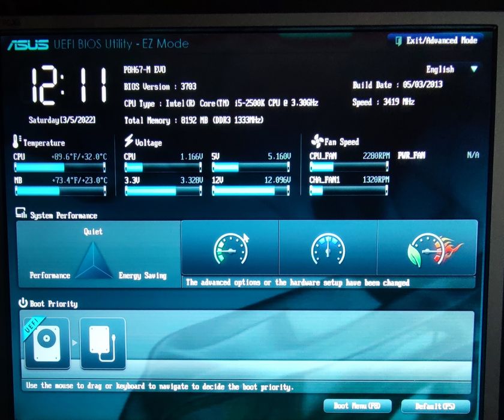Click the Exit/Advanced Mode button
The height and width of the screenshot is (420, 504).
(436, 41)
